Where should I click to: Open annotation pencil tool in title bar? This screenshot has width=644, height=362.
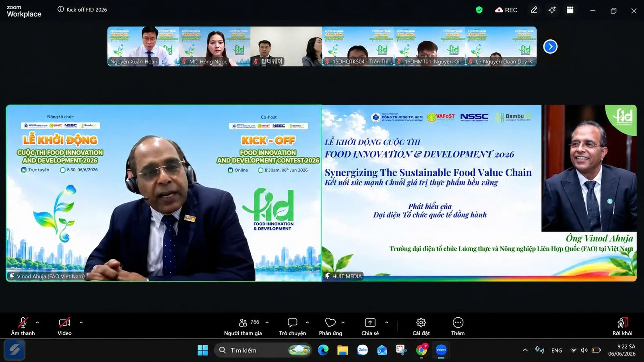tap(534, 10)
